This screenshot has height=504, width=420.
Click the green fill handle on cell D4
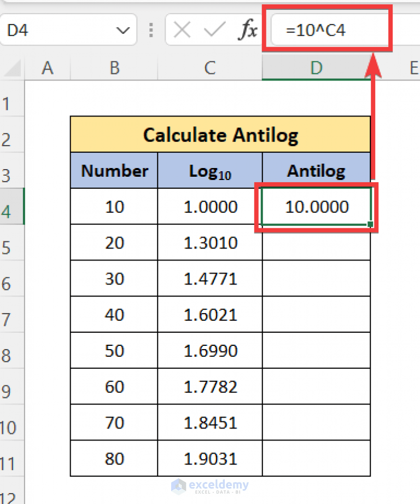[370, 224]
